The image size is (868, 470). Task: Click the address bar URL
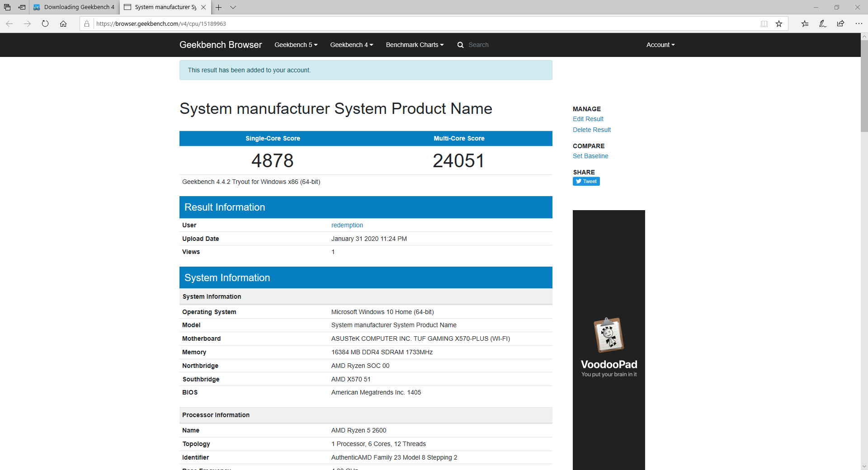tap(161, 23)
